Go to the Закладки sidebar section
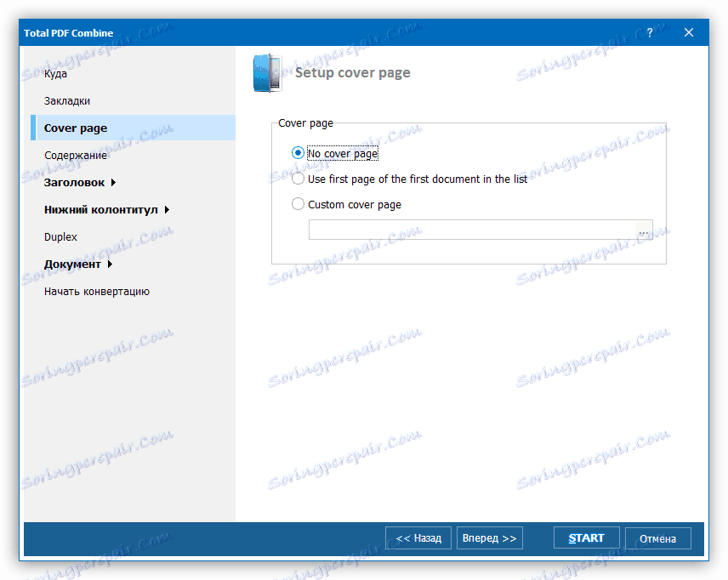 pyautogui.click(x=67, y=100)
